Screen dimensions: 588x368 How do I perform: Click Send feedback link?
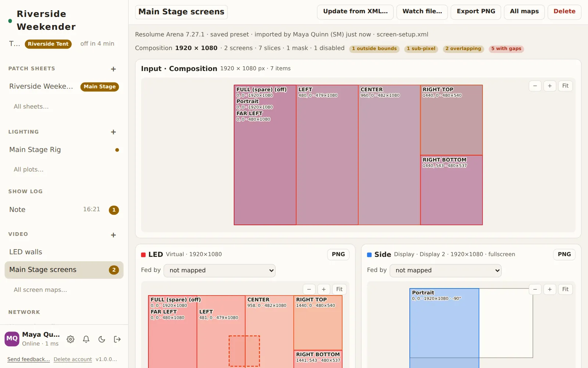pos(29,359)
